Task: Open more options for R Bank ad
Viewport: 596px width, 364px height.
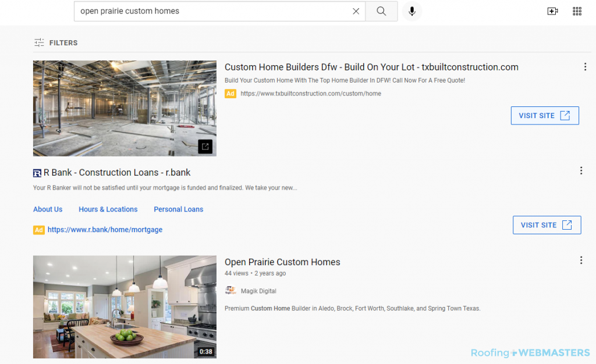Action: (x=581, y=170)
